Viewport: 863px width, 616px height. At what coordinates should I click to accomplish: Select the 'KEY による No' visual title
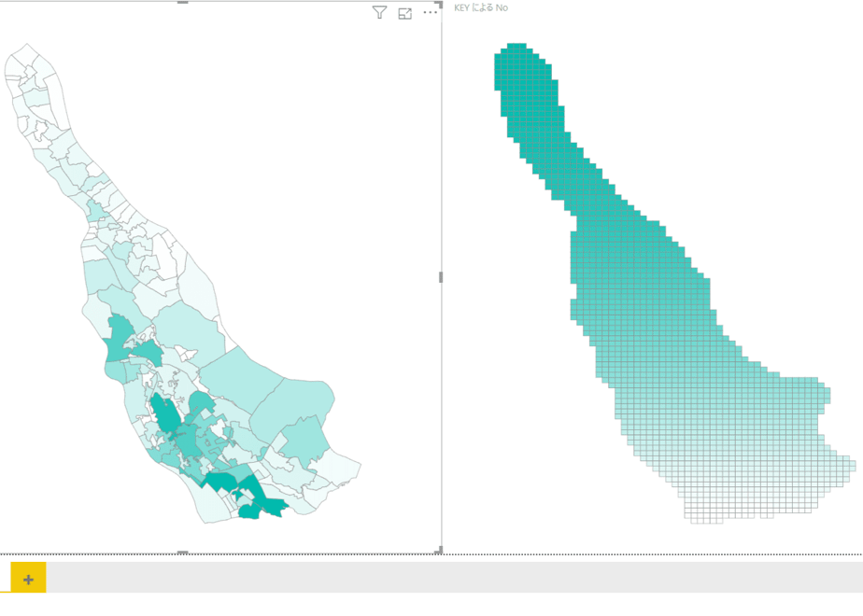[x=480, y=7]
